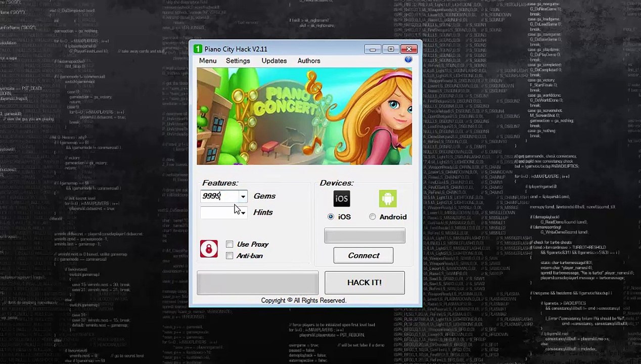Maximize the Piano City Hack window
The image size is (641, 364).
click(390, 49)
